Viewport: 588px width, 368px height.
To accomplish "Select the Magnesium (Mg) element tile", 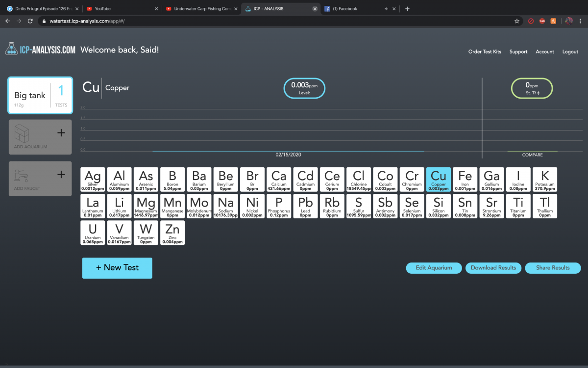I will pyautogui.click(x=146, y=206).
